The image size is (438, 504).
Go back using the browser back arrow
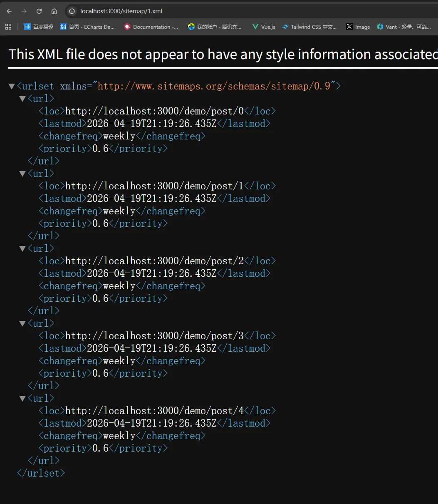(x=9, y=11)
